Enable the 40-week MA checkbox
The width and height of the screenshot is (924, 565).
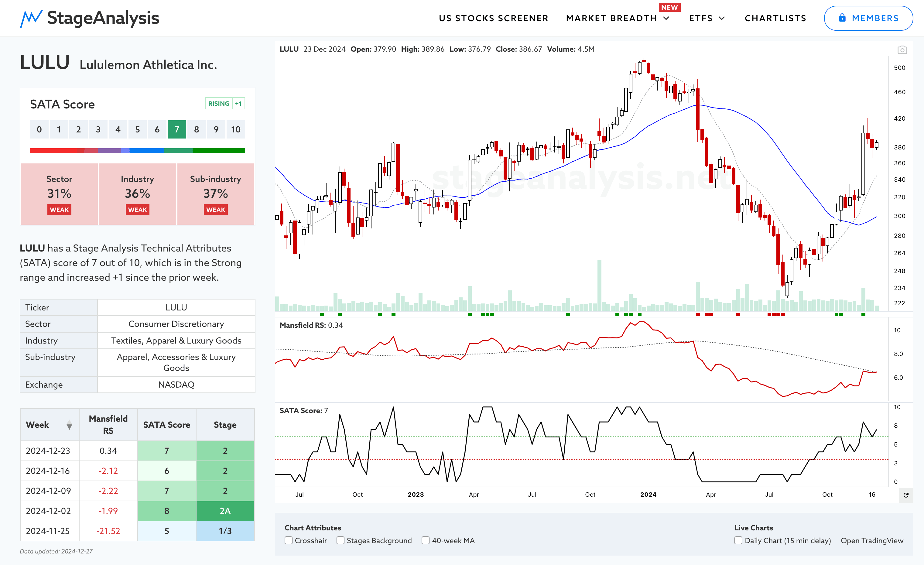coord(426,540)
